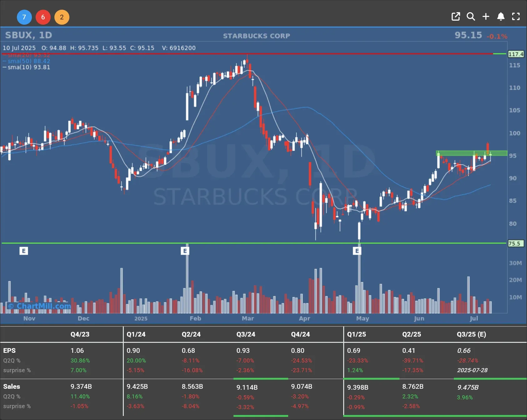The image size is (527, 420).
Task: Click the Q1/24 column header
Action: coord(136,334)
